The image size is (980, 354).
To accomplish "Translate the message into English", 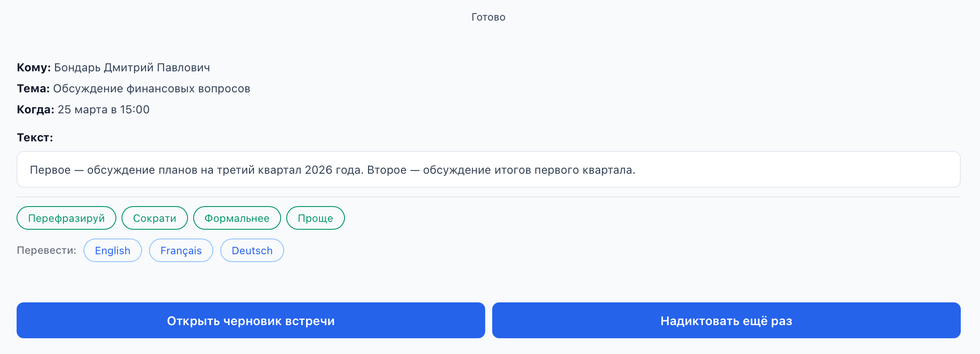I will point(112,250).
